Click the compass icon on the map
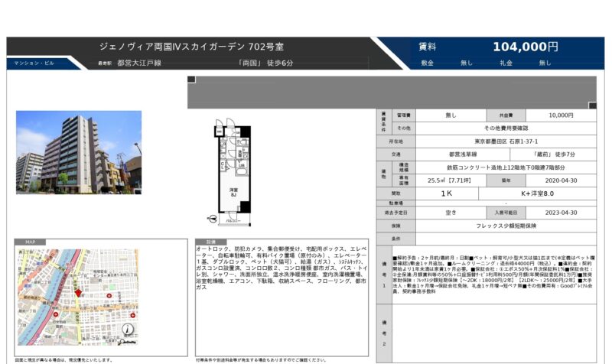 (128, 330)
